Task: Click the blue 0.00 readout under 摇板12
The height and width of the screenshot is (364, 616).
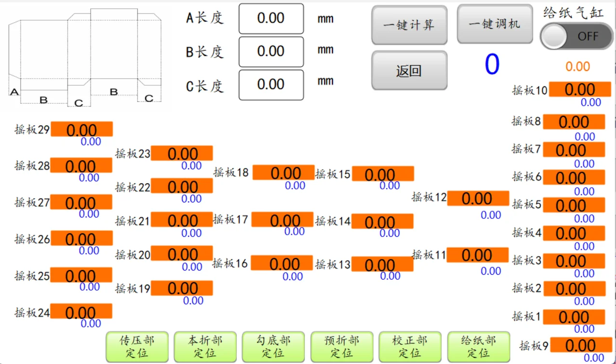Action: [491, 215]
